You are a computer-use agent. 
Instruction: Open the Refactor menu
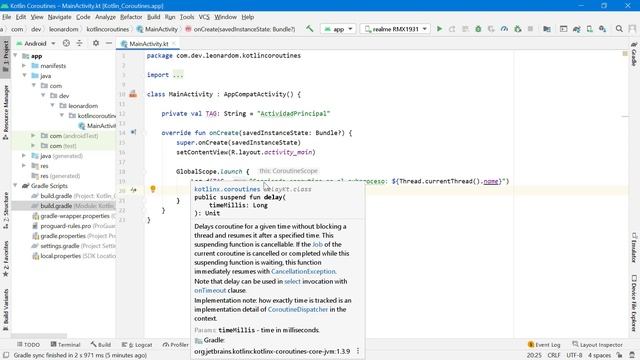(131, 17)
